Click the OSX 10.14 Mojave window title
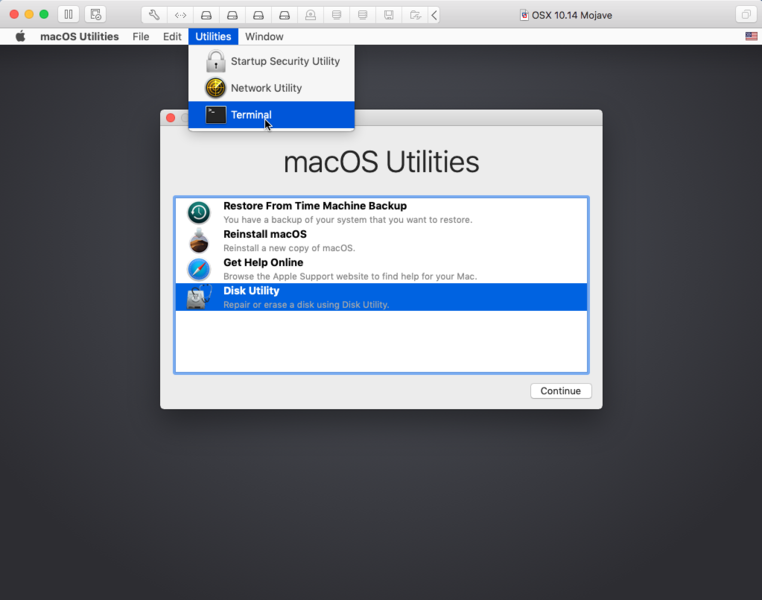 point(572,15)
